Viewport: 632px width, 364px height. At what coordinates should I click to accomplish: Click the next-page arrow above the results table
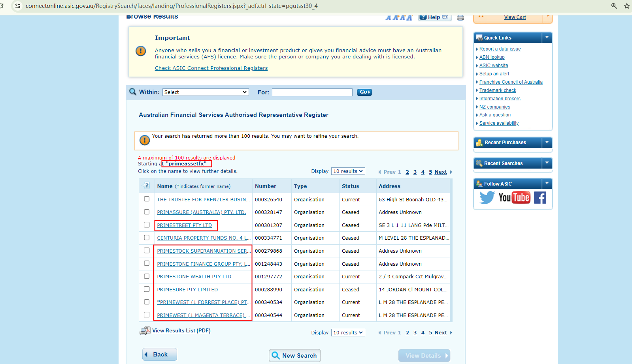(451, 172)
